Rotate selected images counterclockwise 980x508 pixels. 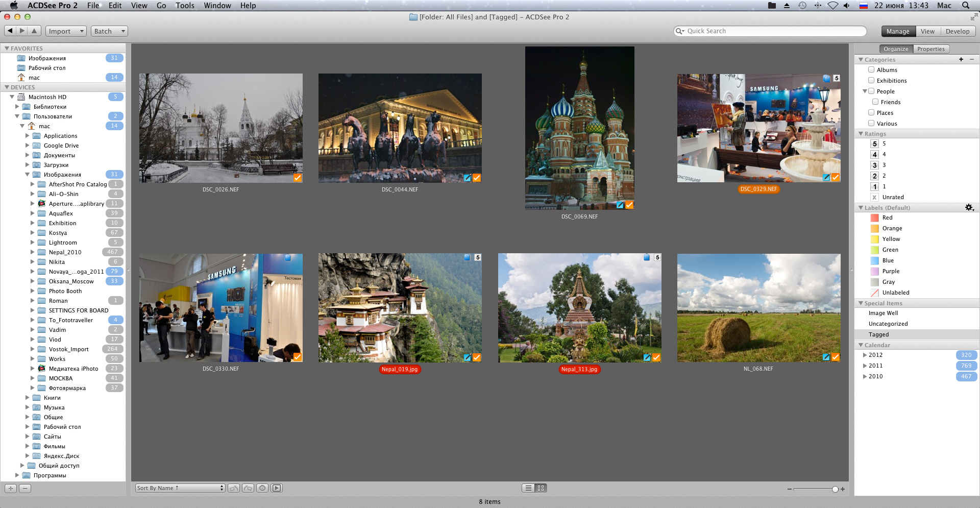(234, 488)
